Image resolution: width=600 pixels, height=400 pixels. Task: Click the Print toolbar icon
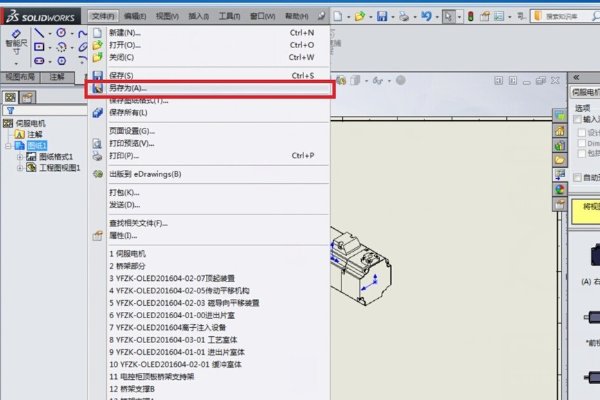[404, 16]
